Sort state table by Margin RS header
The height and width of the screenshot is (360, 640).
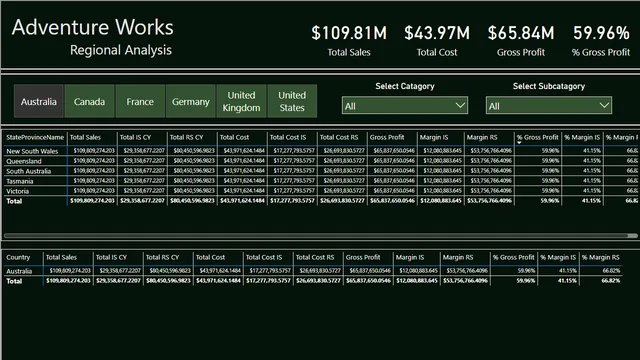(x=482, y=138)
